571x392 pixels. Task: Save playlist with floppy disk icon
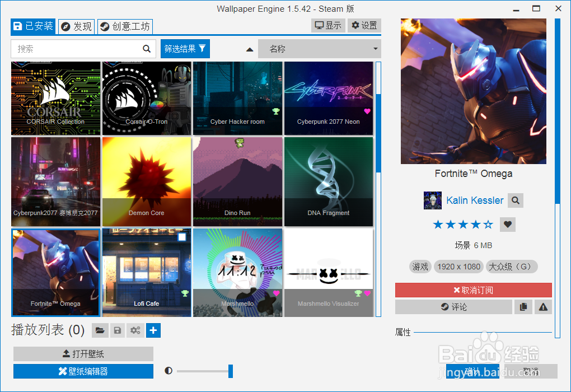(x=117, y=330)
